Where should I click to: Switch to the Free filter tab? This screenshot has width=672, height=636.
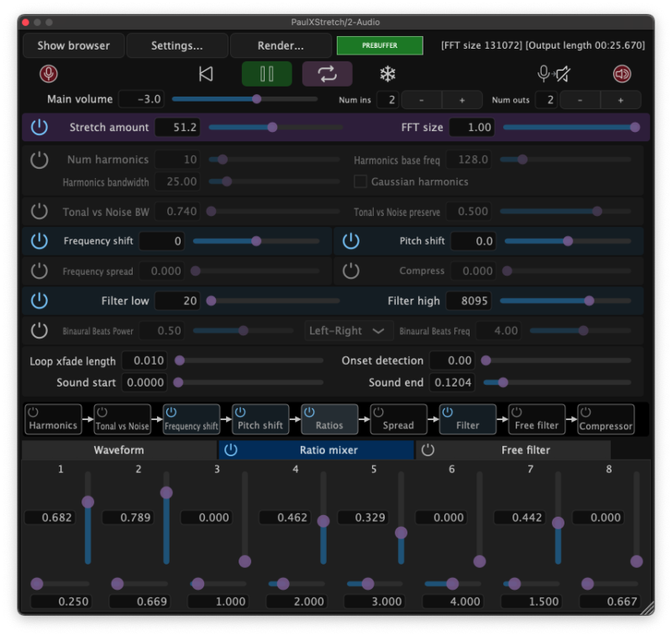(525, 450)
